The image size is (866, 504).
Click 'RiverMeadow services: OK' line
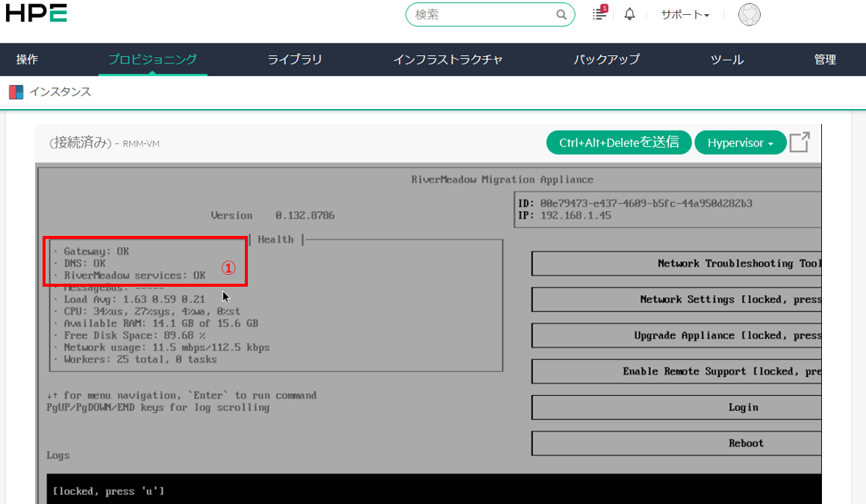click(x=134, y=276)
